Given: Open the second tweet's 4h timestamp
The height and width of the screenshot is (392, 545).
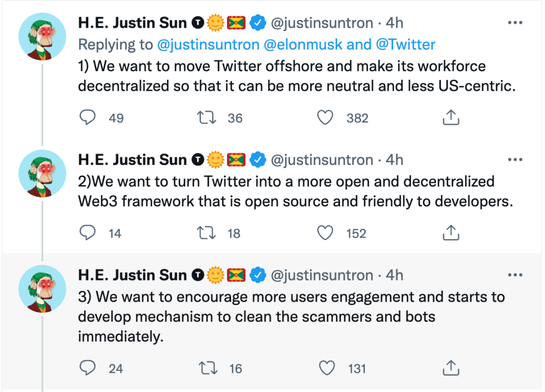Looking at the screenshot, I should point(395,160).
